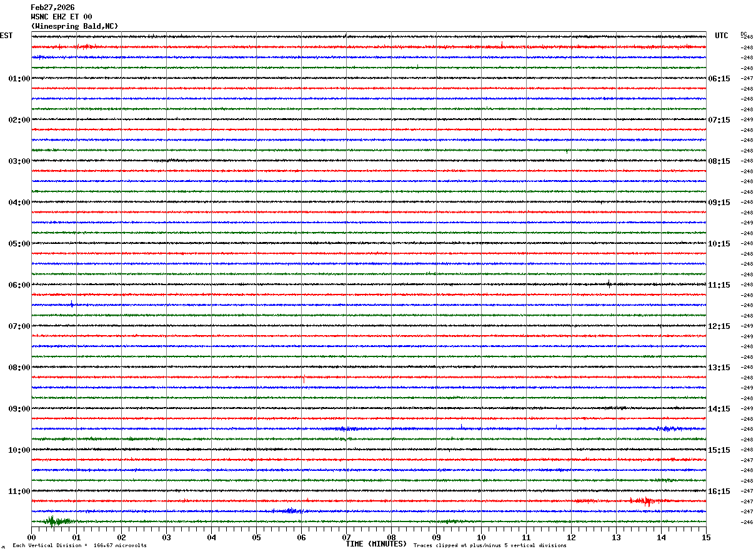Image resolution: width=756 pixels, height=554 pixels.
Task: Select the 01:00 EST time label
Action: coord(19,79)
